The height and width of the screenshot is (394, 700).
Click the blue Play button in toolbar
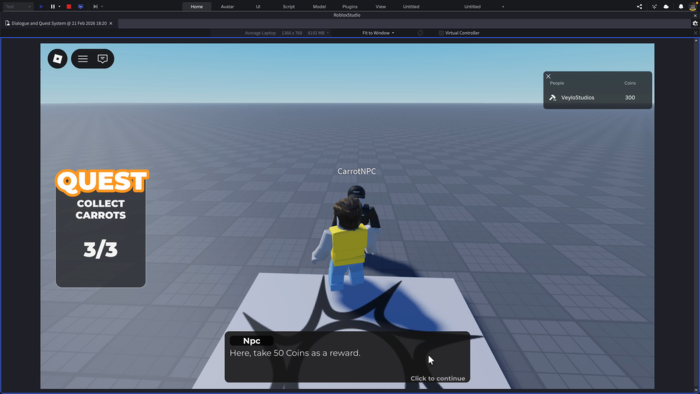click(41, 7)
